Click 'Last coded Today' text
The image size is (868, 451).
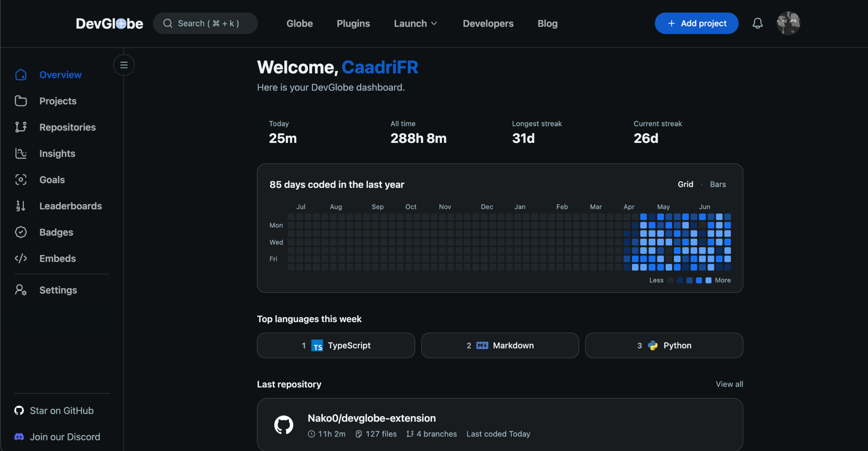point(498,434)
